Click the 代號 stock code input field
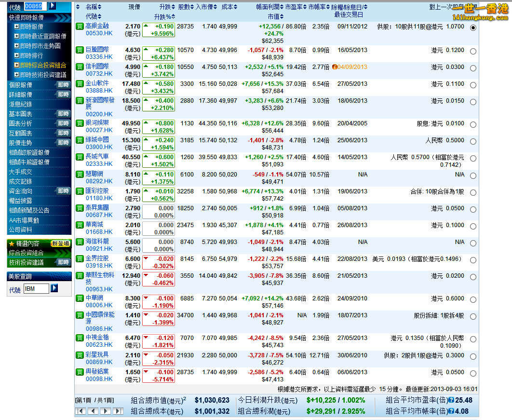The height and width of the screenshot is (420, 512). [36, 6]
